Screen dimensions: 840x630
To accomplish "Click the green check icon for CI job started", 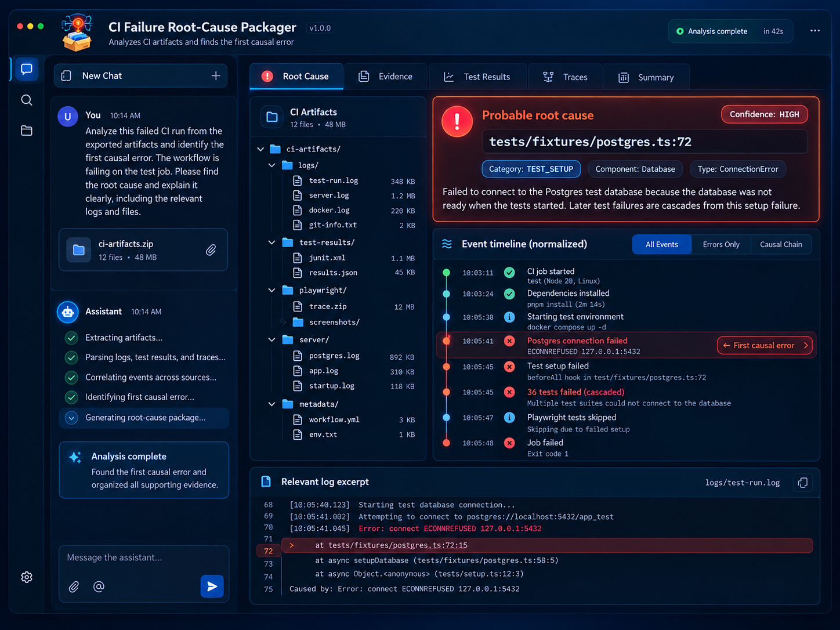I will (x=509, y=272).
